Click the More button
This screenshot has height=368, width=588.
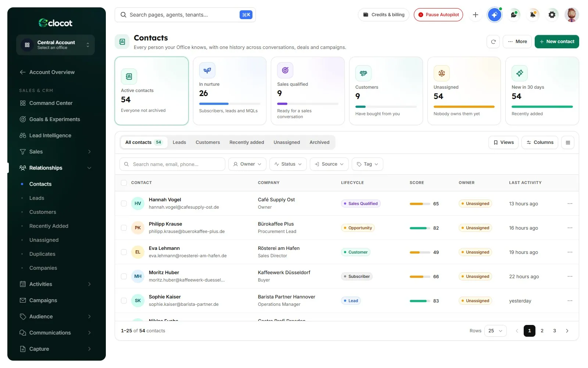point(517,42)
